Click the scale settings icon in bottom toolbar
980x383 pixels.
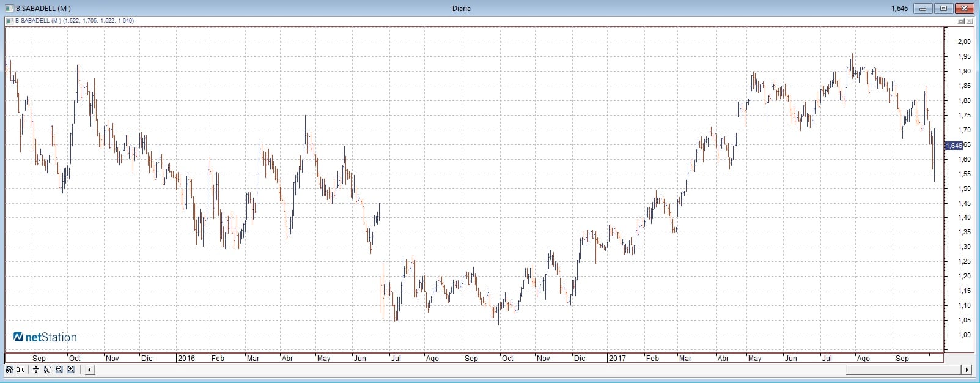[x=21, y=370]
